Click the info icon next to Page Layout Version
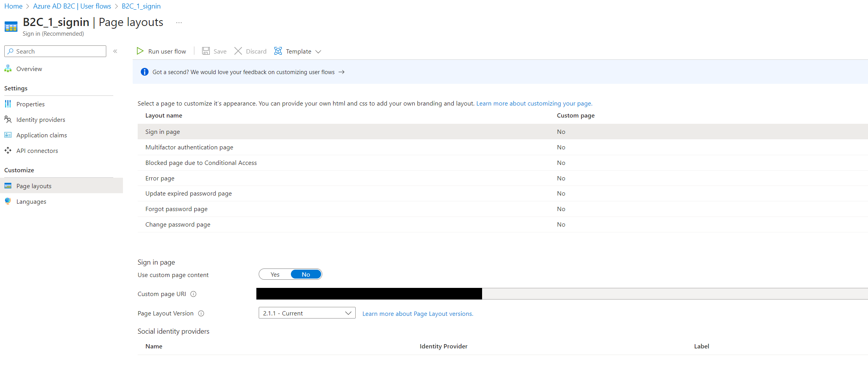 201,313
